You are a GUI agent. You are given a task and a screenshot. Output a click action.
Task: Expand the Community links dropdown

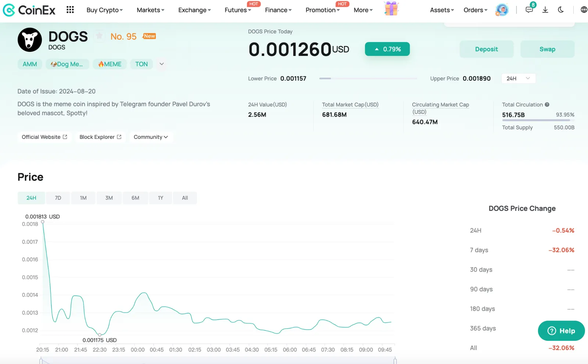tap(151, 137)
